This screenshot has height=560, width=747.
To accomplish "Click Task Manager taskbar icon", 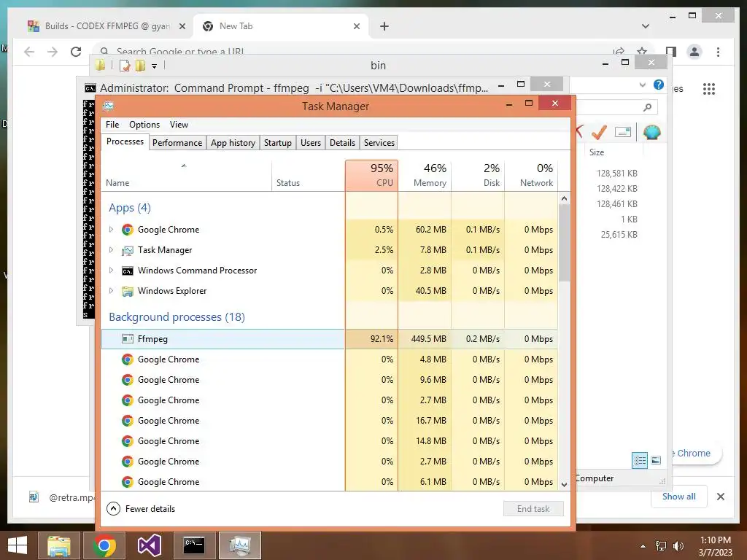I will (x=239, y=545).
